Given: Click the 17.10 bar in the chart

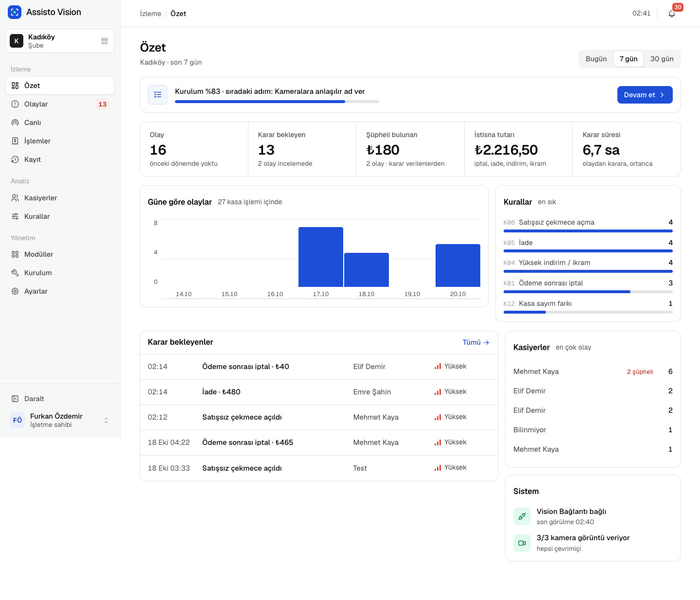Looking at the screenshot, I should 321,257.
